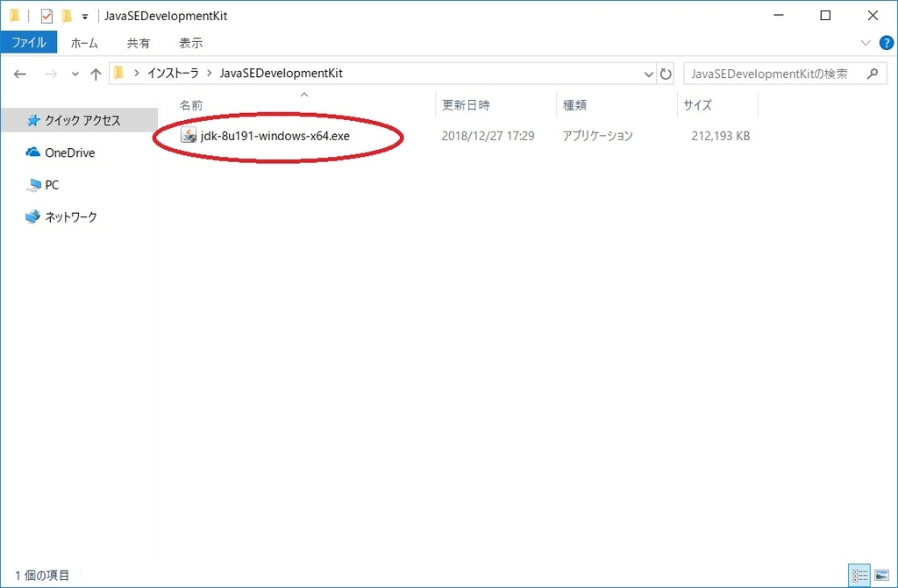This screenshot has width=898, height=588.
Task: Close the Explorer window
Action: pos(873,16)
